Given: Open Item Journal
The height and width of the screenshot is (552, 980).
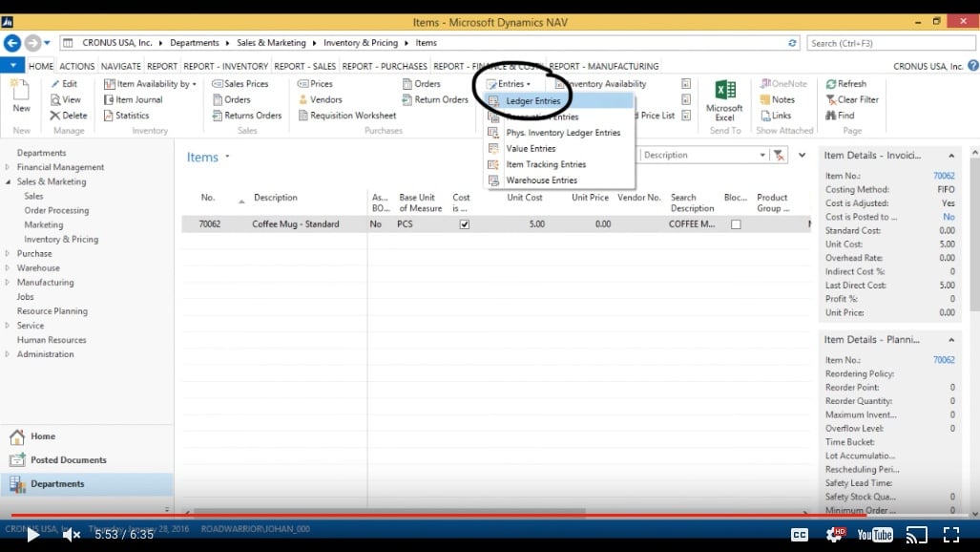Looking at the screenshot, I should point(134,99).
